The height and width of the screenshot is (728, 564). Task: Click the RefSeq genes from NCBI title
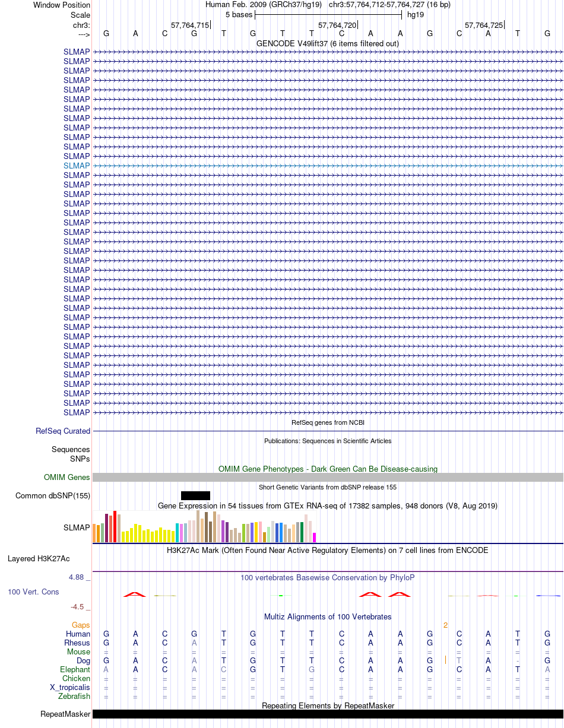tap(328, 422)
